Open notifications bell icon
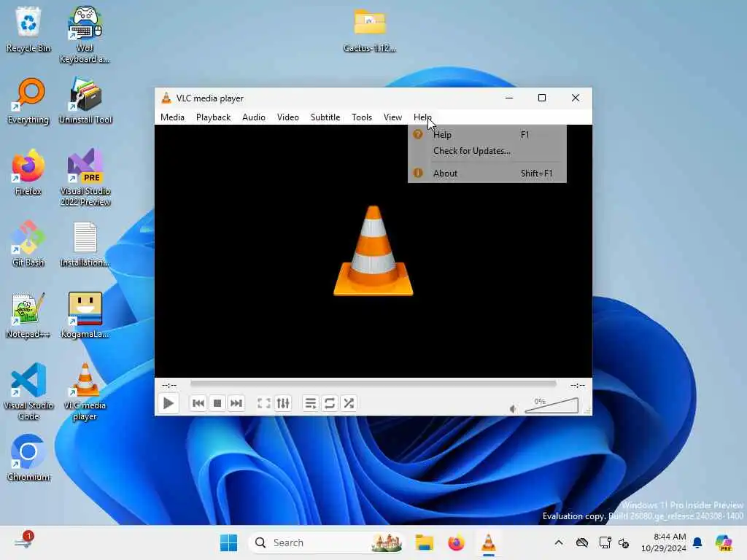747x560 pixels. tap(697, 542)
